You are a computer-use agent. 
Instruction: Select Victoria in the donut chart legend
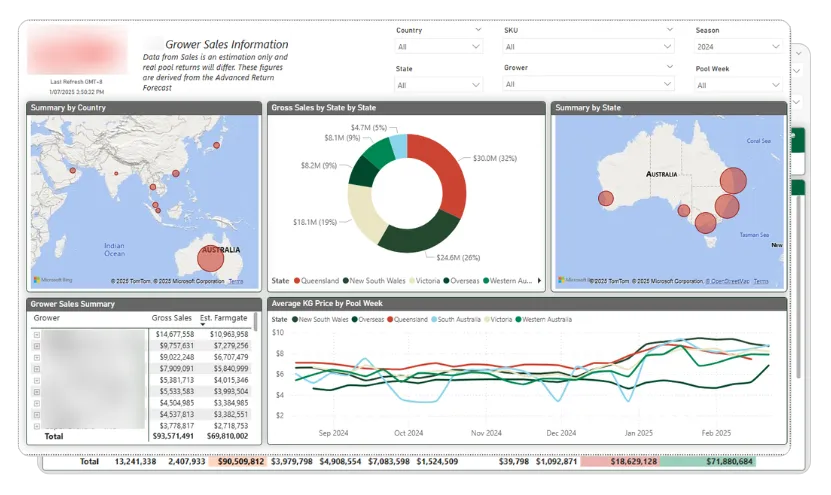click(x=424, y=281)
